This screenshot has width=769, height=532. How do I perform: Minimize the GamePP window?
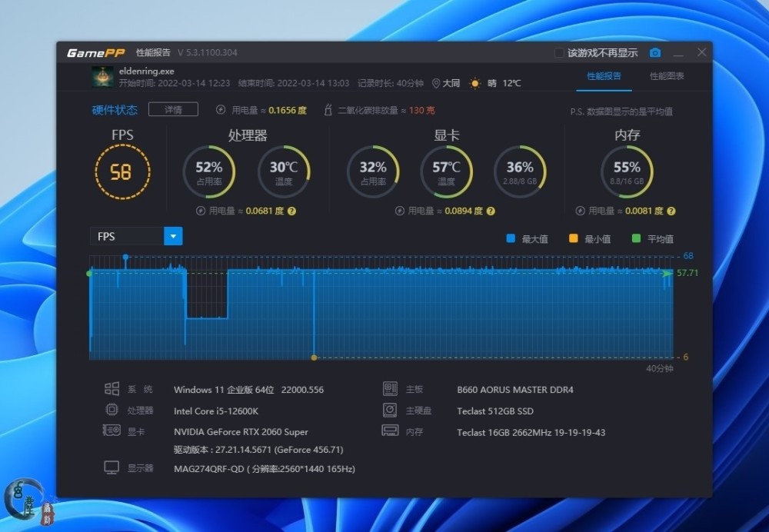click(x=678, y=53)
